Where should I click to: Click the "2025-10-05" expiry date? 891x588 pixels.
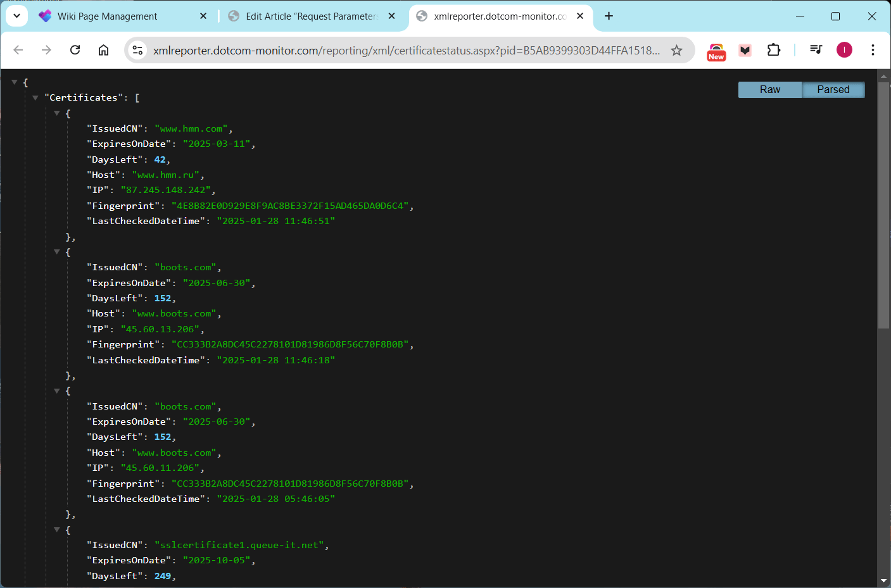pos(217,561)
